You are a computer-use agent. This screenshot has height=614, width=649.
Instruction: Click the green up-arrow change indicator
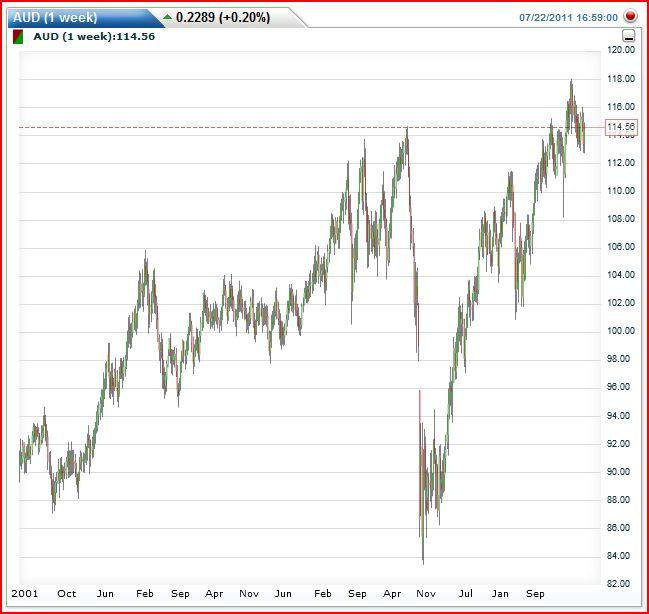pyautogui.click(x=166, y=17)
